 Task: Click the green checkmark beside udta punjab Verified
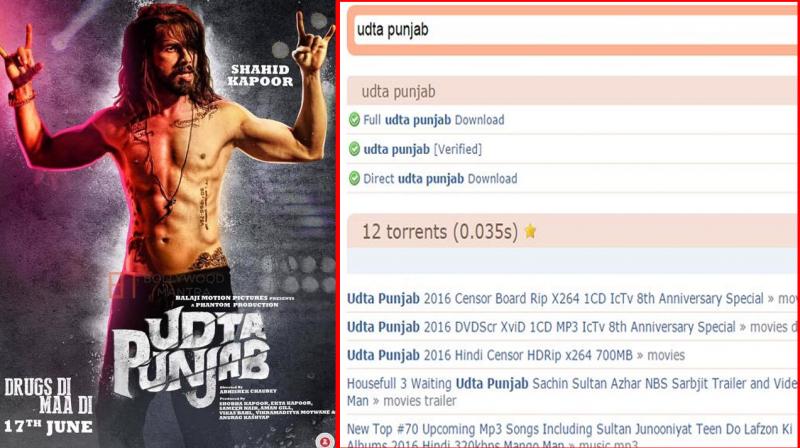click(354, 149)
